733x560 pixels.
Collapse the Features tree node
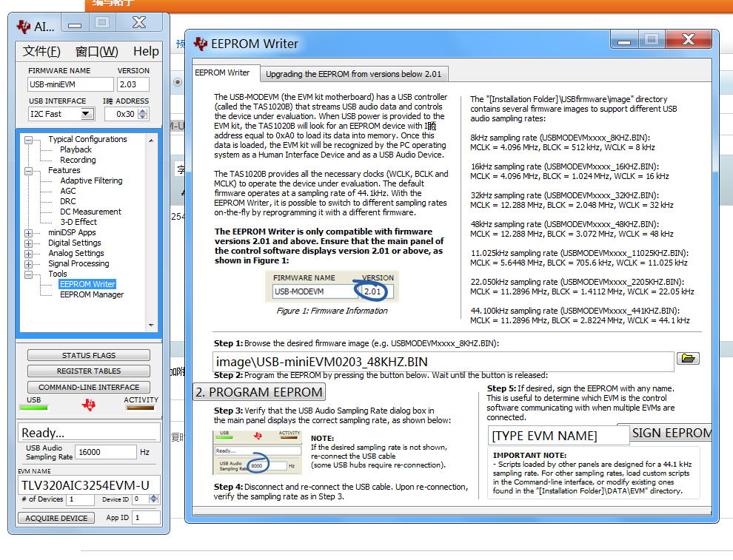tap(29, 171)
